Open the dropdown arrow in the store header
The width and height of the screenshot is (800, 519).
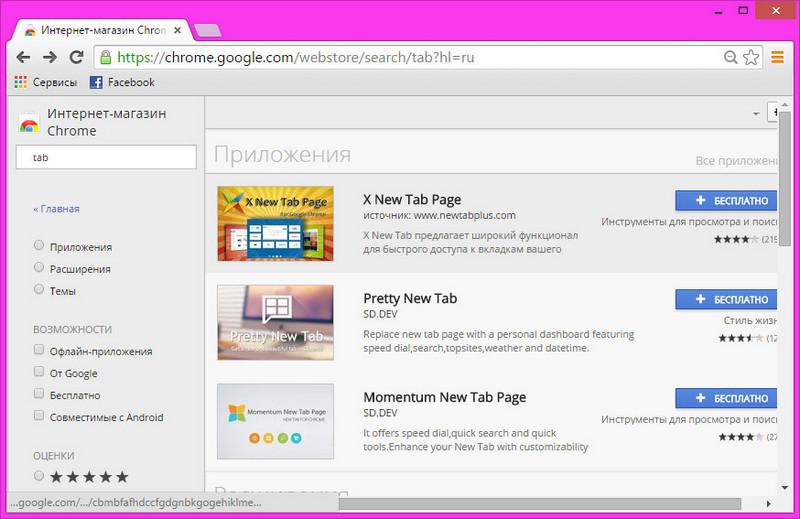click(756, 114)
